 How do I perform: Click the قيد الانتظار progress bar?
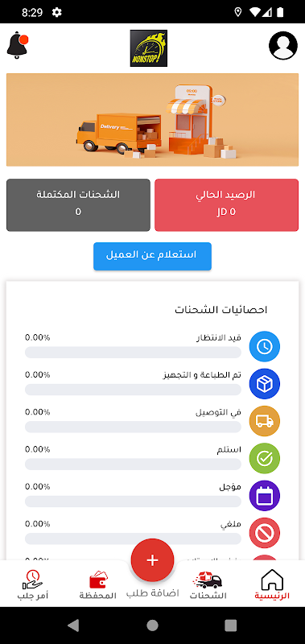pyautogui.click(x=133, y=353)
